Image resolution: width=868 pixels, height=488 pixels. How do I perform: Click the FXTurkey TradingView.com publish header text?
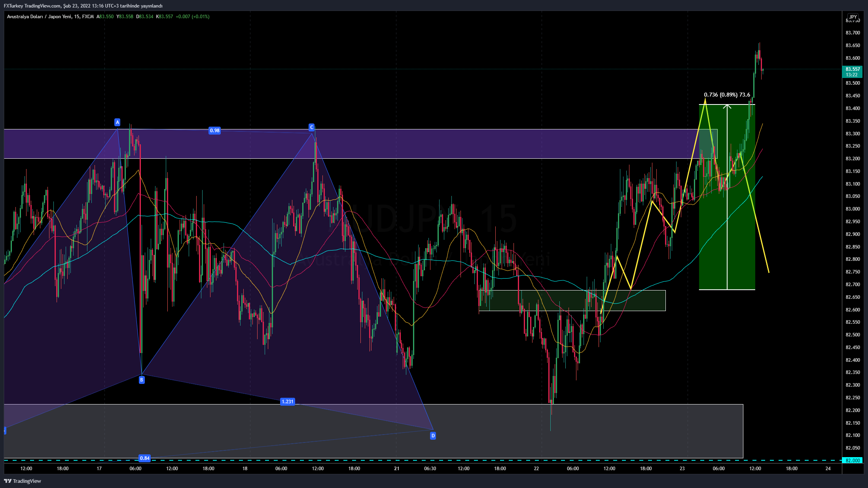[83, 6]
